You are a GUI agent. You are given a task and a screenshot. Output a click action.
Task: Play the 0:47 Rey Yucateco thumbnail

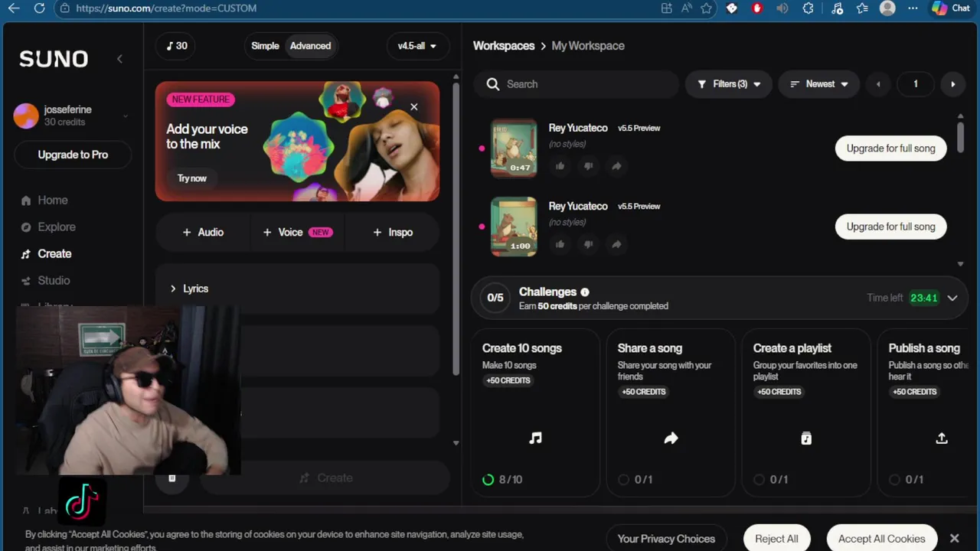click(514, 148)
